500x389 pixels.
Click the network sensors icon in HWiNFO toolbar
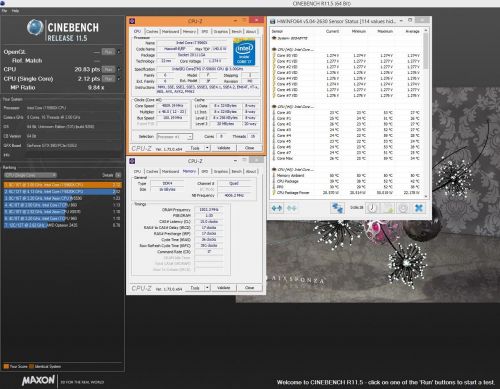(x=337, y=208)
